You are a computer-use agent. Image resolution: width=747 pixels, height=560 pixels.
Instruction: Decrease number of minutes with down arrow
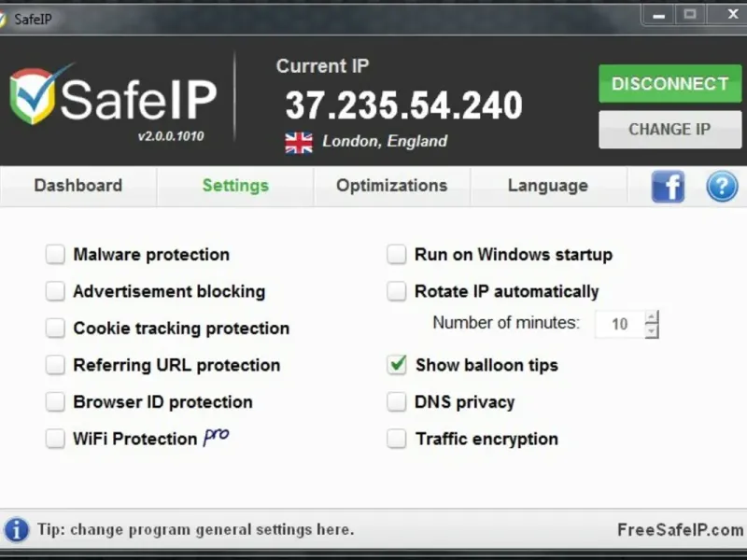(x=652, y=331)
